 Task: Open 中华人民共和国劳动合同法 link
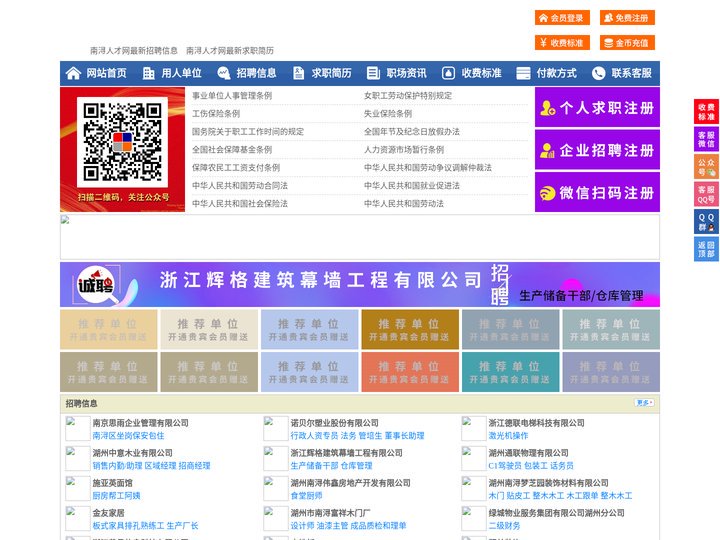click(x=240, y=186)
